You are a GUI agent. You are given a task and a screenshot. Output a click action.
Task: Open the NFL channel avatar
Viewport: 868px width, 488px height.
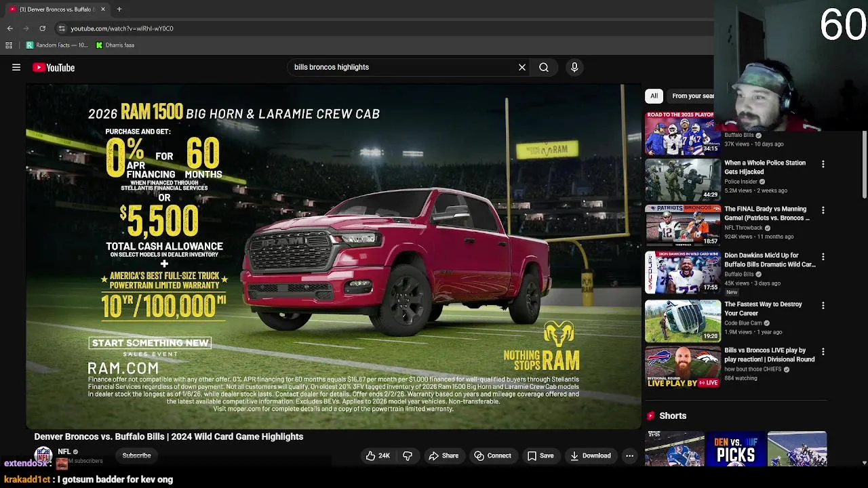coord(43,455)
